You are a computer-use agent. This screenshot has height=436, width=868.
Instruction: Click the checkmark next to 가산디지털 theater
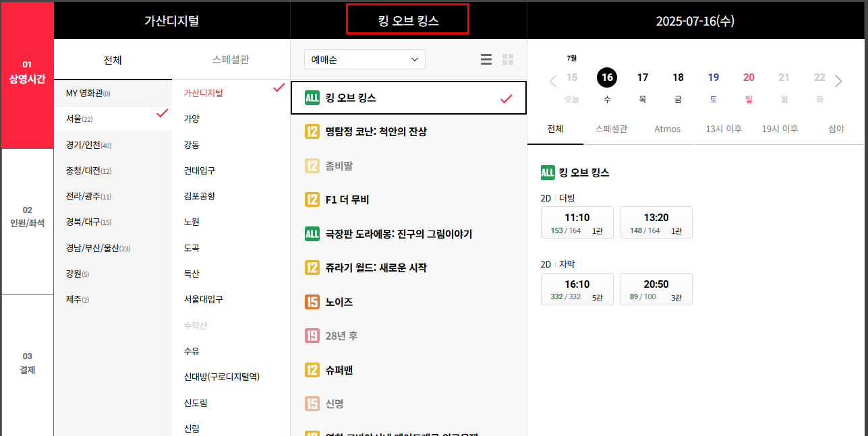tap(277, 87)
